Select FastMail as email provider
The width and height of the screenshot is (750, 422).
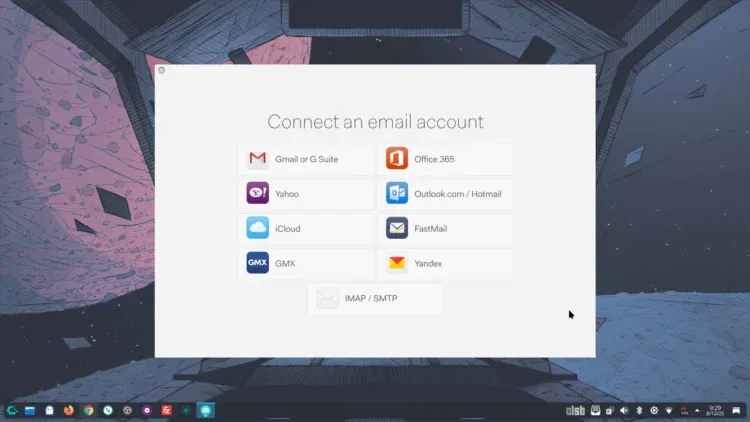[445, 229]
